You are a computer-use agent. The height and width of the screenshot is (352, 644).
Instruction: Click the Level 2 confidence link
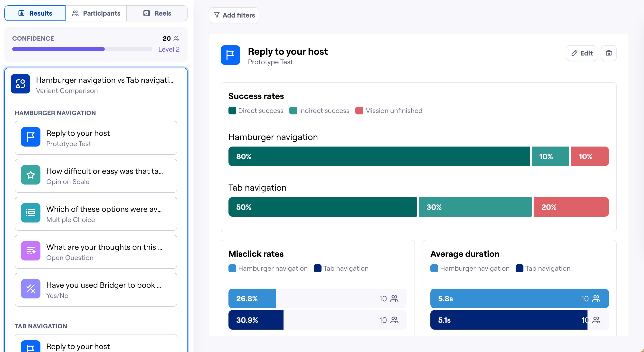169,49
